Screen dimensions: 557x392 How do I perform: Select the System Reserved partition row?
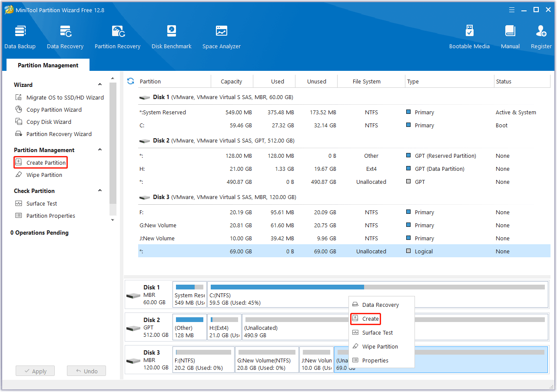click(344, 112)
